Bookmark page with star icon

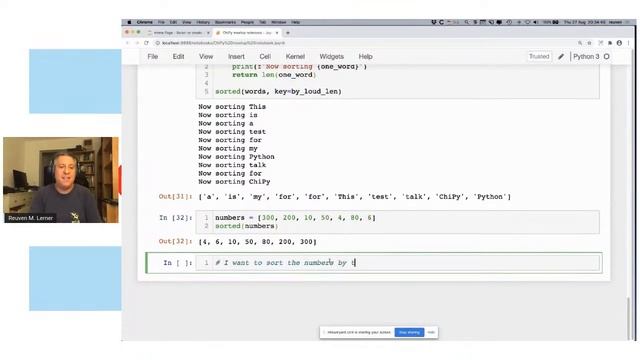(589, 43)
